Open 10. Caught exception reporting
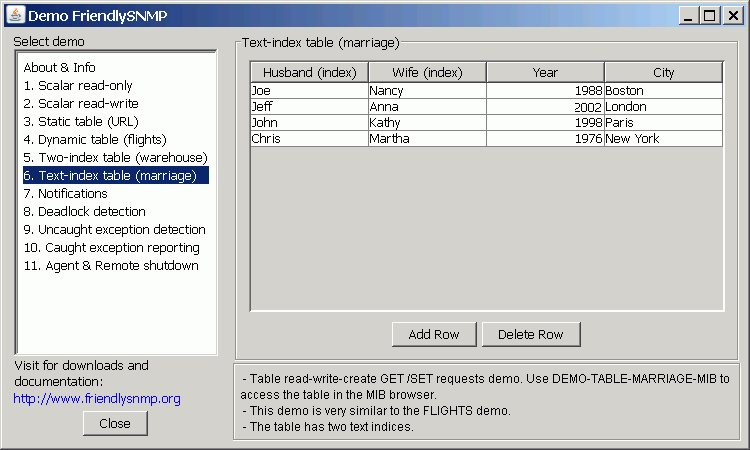 click(x=116, y=248)
